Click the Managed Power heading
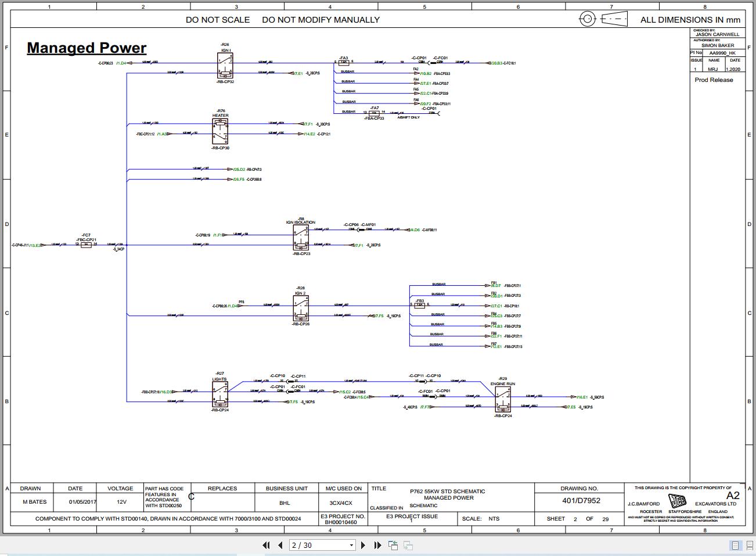Screen dimensions: 756x556 87,48
